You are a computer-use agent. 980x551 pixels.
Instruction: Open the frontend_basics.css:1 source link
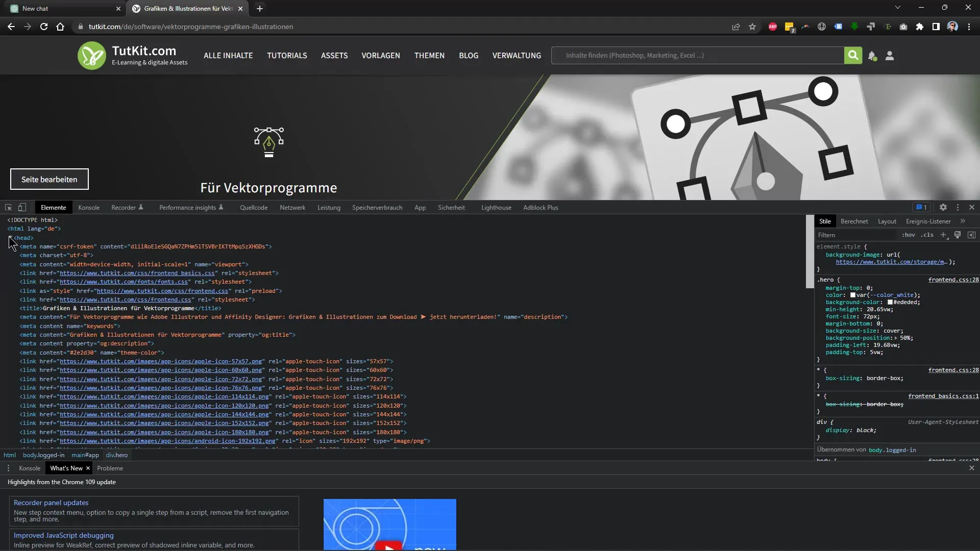pos(943,396)
